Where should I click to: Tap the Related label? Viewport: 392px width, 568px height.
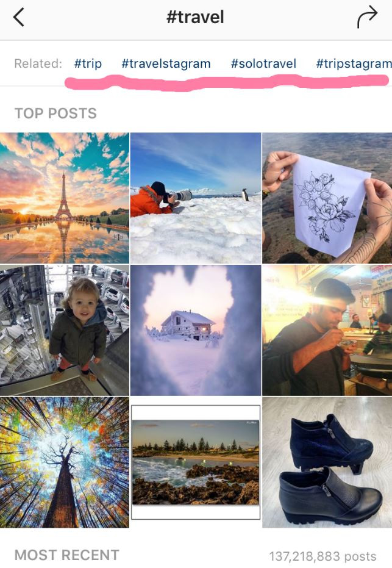pos(38,63)
